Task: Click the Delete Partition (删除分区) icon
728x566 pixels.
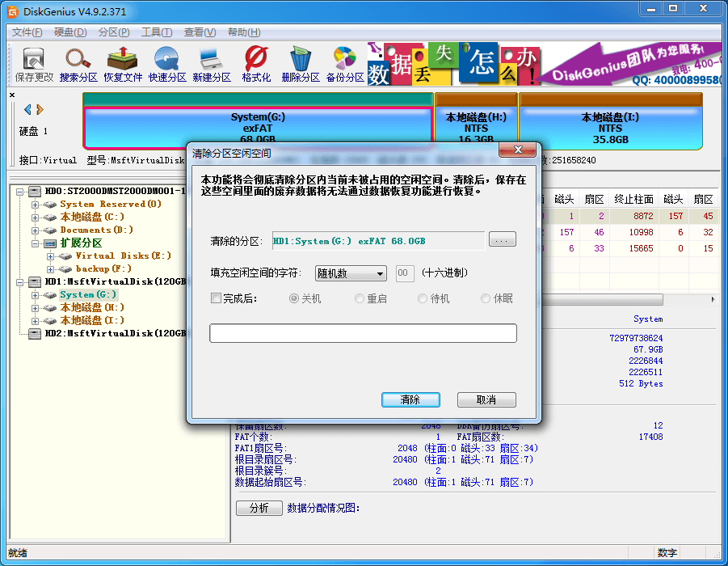Action: coord(301,65)
